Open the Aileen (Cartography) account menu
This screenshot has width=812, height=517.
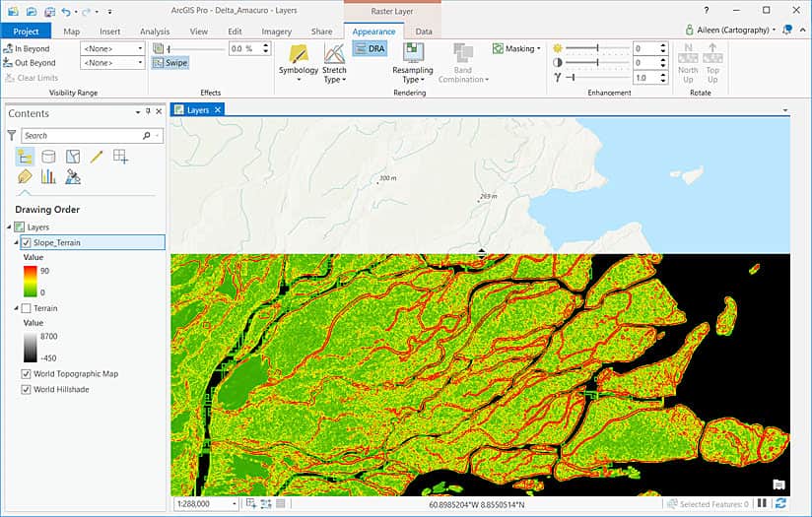(730, 30)
